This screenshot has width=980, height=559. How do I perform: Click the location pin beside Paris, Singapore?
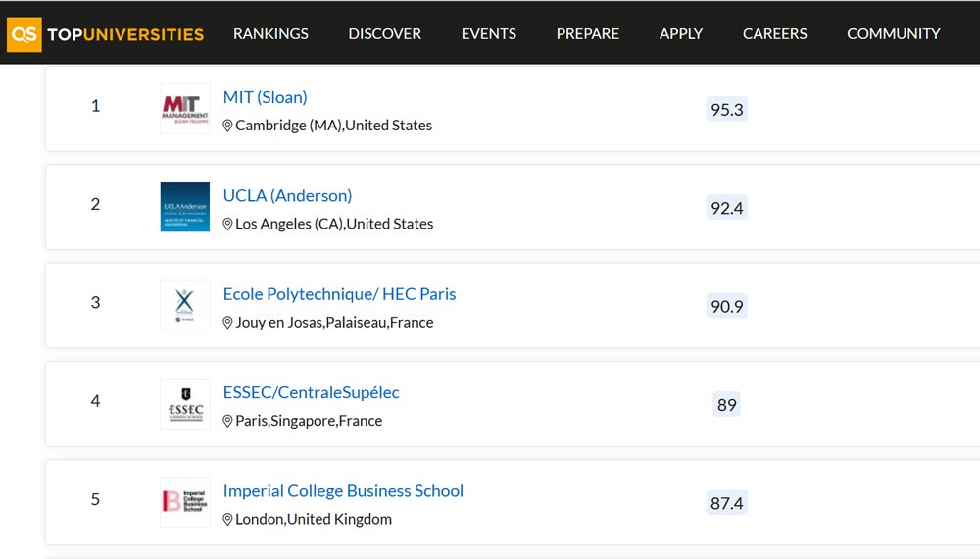(227, 421)
